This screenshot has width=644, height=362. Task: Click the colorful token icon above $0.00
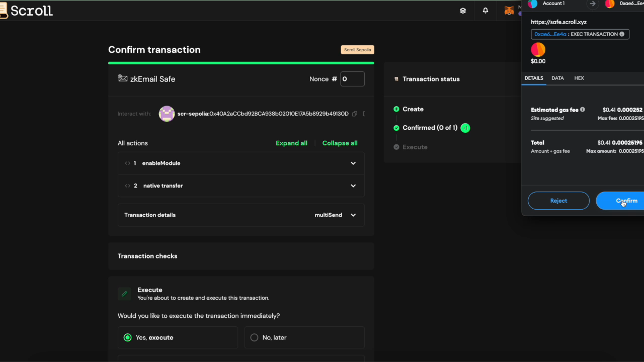pos(538,49)
